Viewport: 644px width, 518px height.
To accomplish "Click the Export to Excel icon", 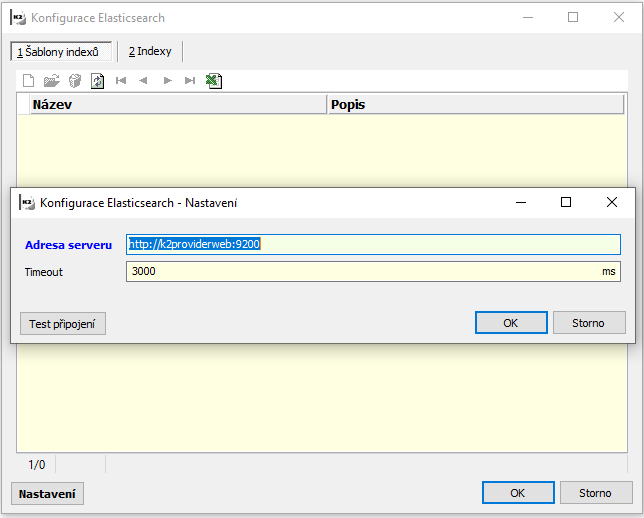I will pyautogui.click(x=214, y=81).
